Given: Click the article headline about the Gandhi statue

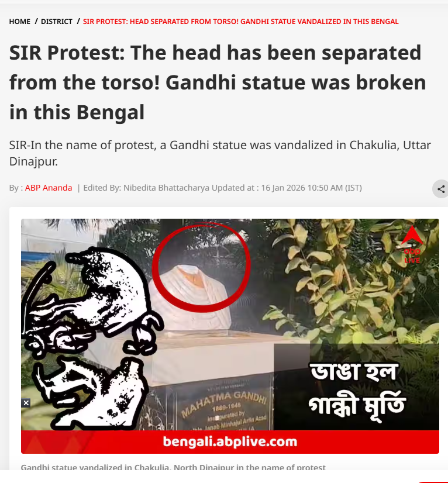Looking at the screenshot, I should (x=218, y=82).
